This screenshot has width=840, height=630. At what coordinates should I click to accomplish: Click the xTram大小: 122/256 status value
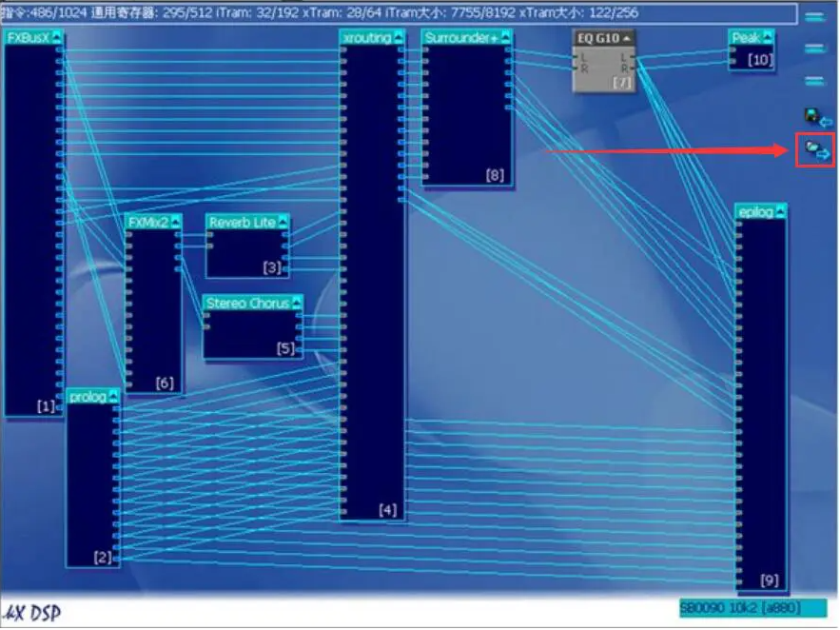coord(579,12)
